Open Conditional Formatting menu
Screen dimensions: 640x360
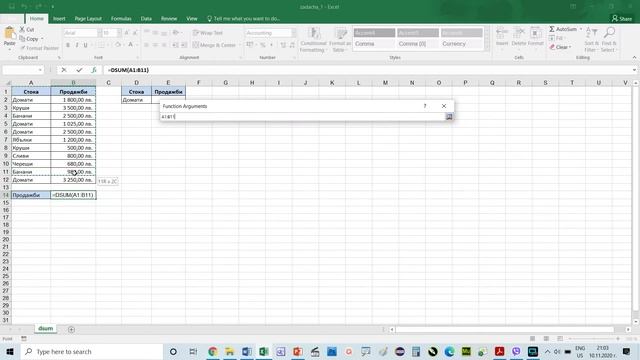coord(313,40)
